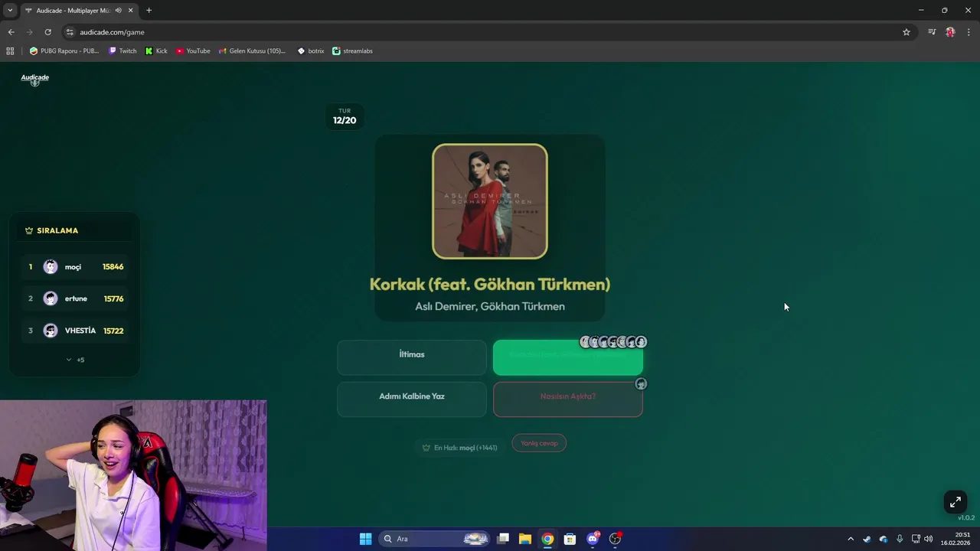Open the tab search dropdown arrow
The height and width of the screenshot is (551, 980).
(10, 11)
